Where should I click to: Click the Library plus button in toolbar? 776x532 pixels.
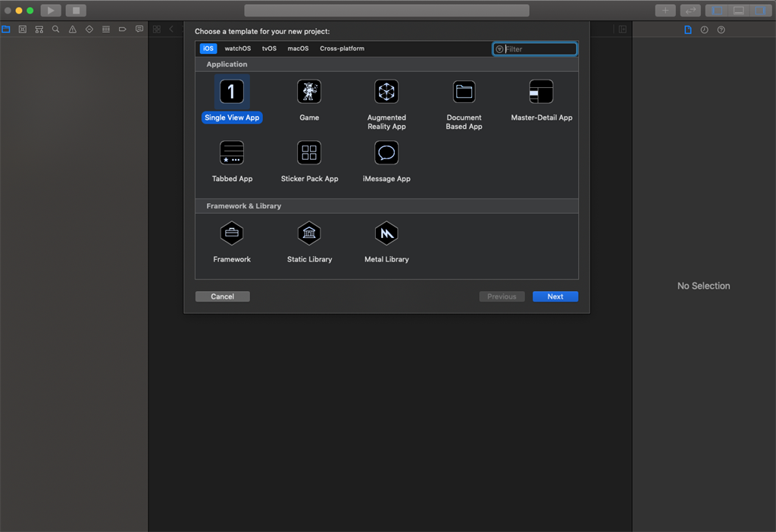click(665, 11)
